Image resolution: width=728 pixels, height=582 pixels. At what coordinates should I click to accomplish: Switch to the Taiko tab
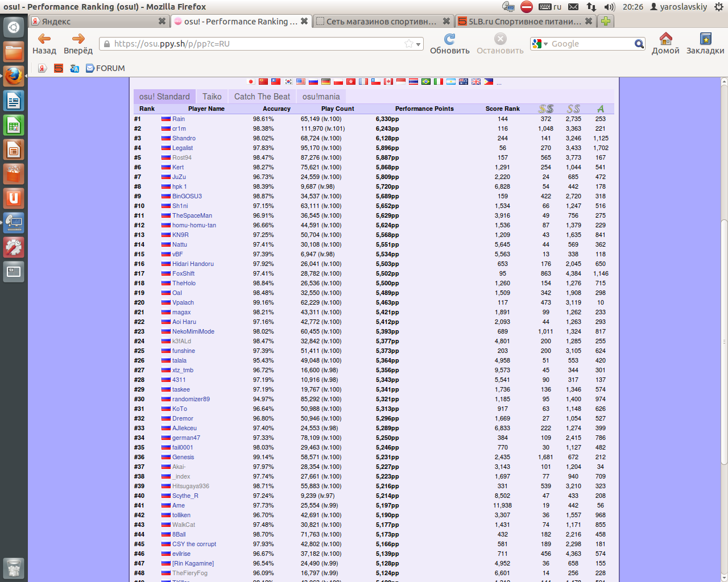click(x=212, y=97)
